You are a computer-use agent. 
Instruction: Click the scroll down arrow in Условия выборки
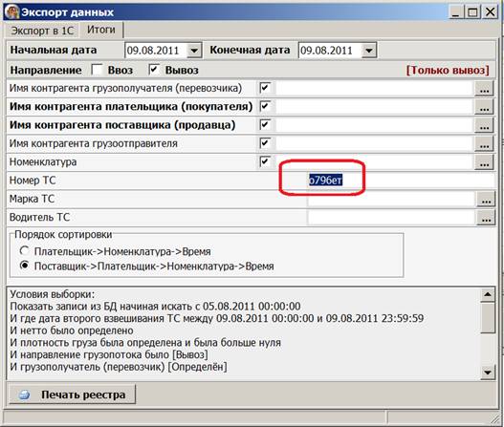click(x=488, y=373)
